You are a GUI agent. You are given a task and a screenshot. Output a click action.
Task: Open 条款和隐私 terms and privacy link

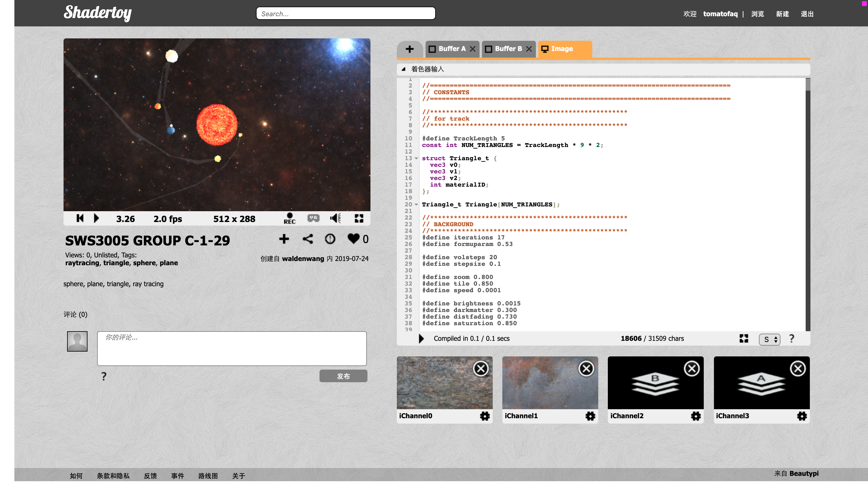[113, 476]
